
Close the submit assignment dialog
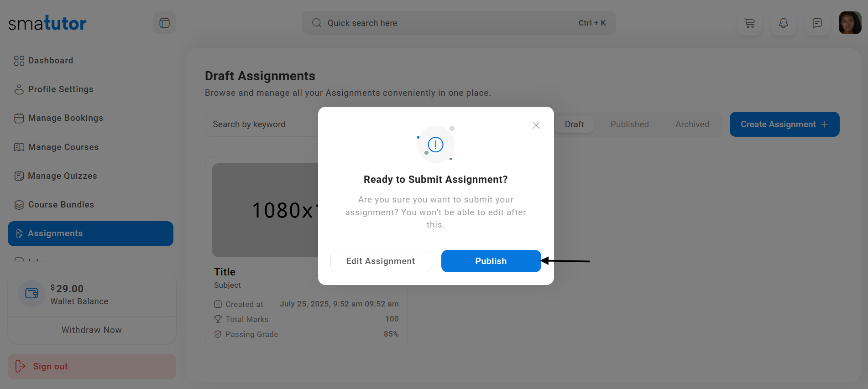click(536, 125)
